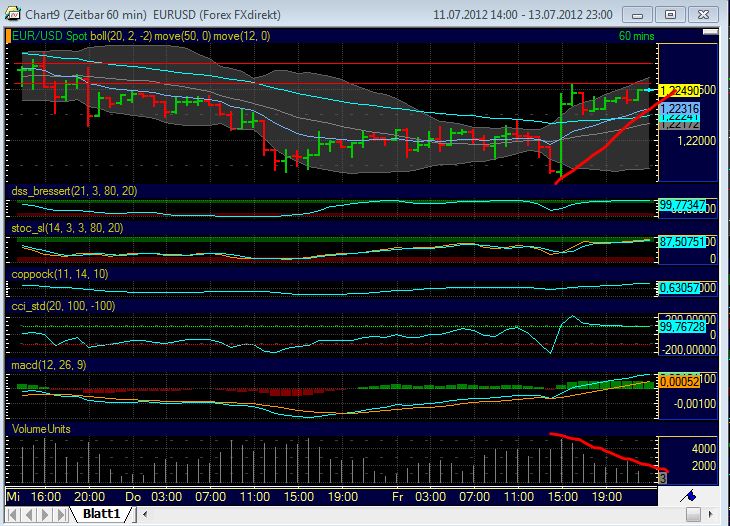The height and width of the screenshot is (526, 730).
Task: Click the Fr day label on the time axis
Action: [398, 497]
